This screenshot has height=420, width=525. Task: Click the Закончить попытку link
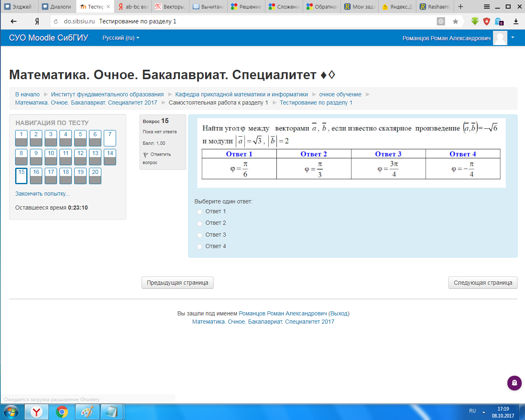click(42, 194)
